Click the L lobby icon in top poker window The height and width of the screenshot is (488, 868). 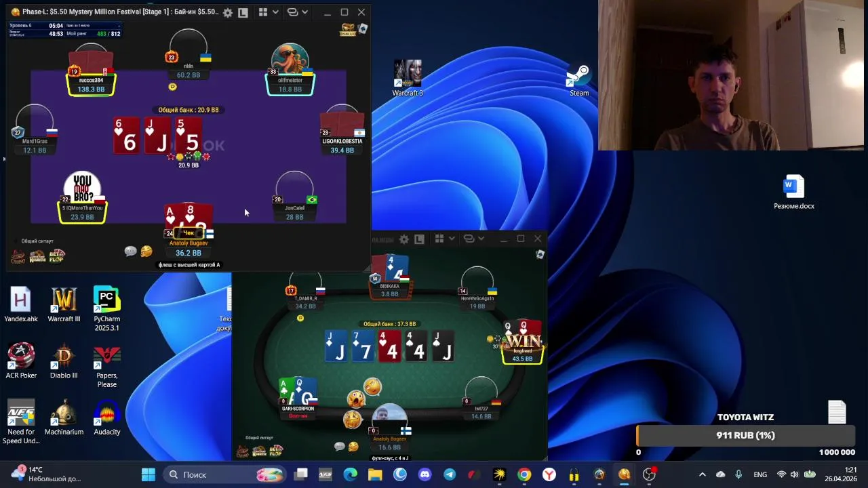click(x=243, y=12)
